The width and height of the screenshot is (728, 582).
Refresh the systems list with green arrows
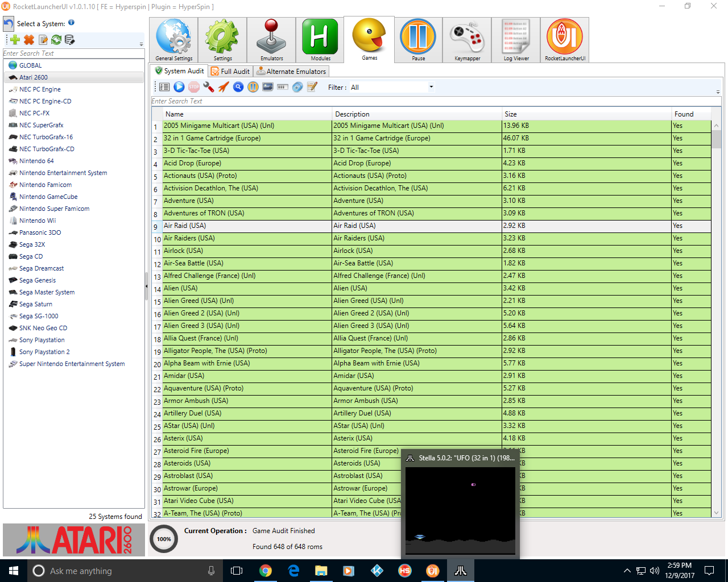click(x=56, y=40)
